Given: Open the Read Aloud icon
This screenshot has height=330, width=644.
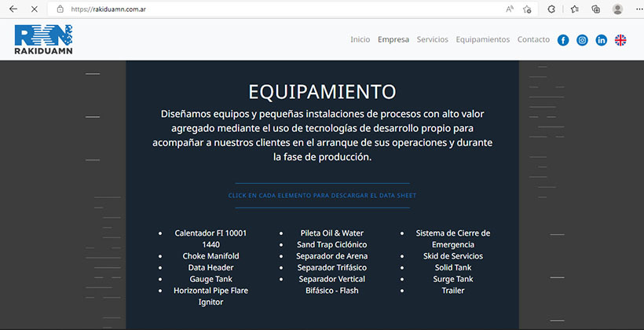Looking at the screenshot, I should point(510,9).
